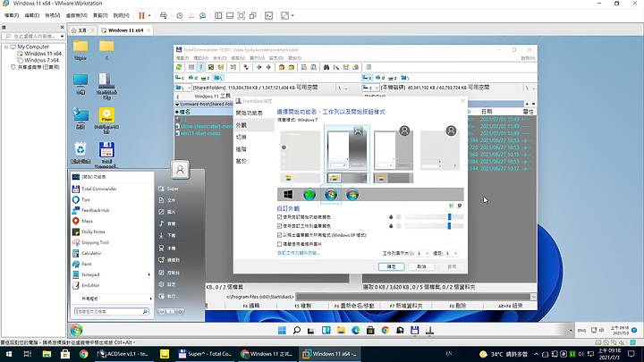644x362 pixels.
Task: Click F4 Edit button in Total Commander
Action: coord(251,306)
